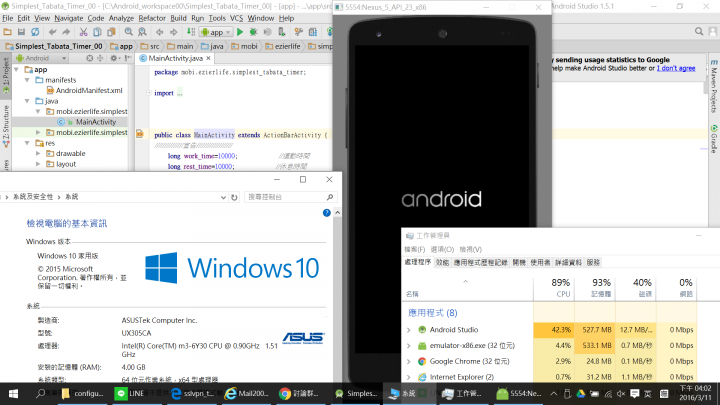Click the I don't agree link
This screenshot has height=405, width=720.
[x=676, y=68]
